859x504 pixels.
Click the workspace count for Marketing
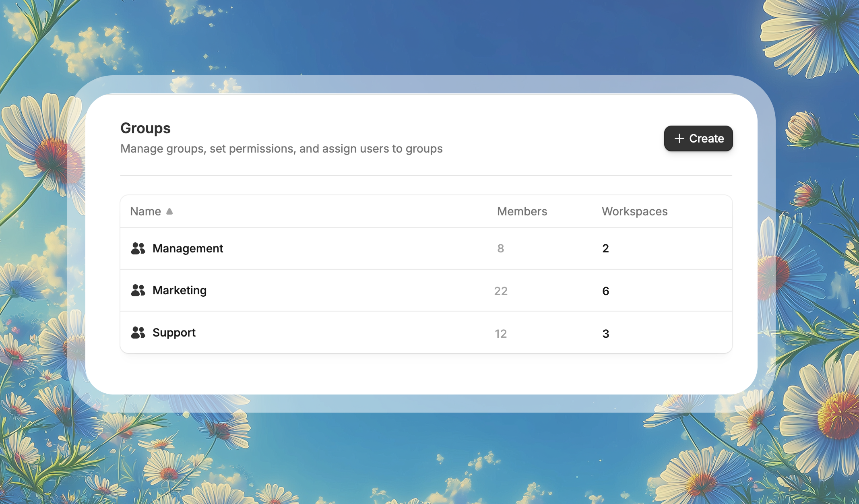(x=606, y=290)
